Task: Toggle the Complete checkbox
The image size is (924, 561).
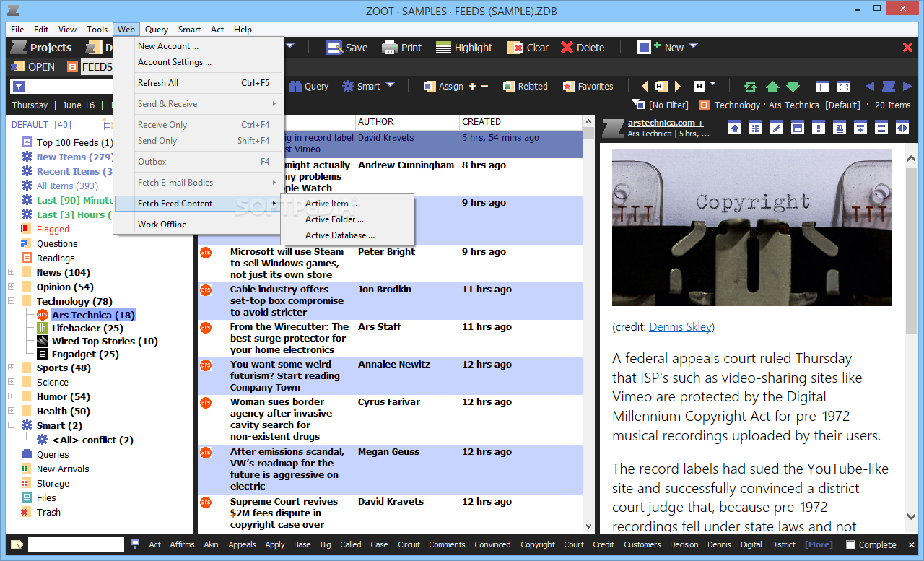Action: click(851, 544)
